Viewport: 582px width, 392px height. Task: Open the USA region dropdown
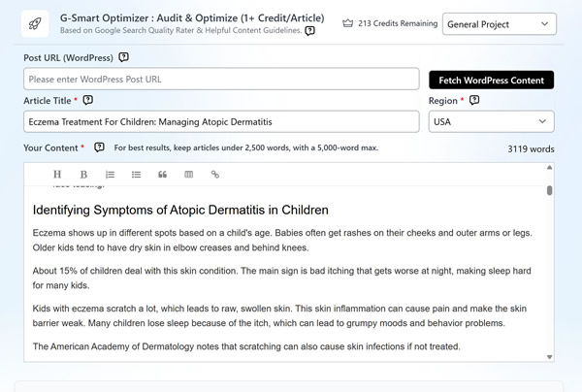(492, 121)
